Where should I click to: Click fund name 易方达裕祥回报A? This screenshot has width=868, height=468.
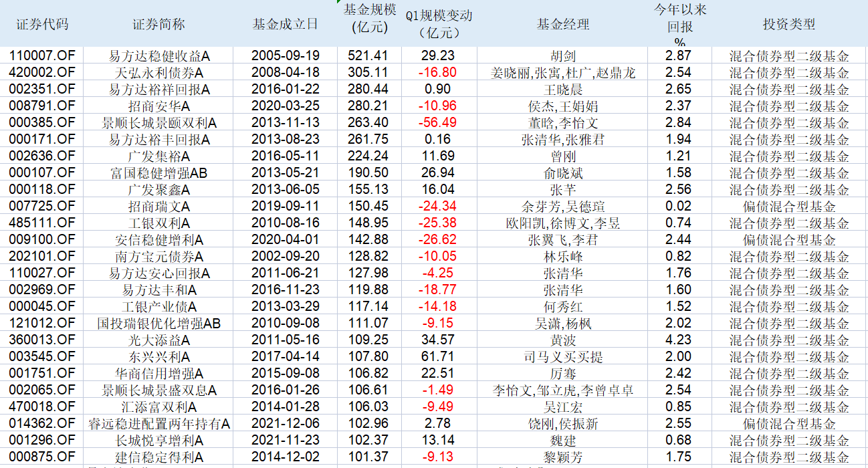point(158,90)
